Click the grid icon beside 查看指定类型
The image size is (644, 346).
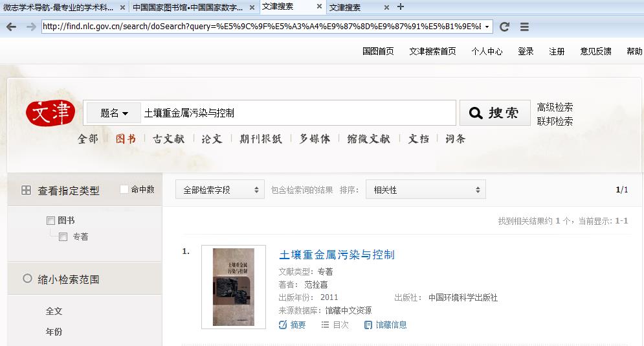click(27, 190)
